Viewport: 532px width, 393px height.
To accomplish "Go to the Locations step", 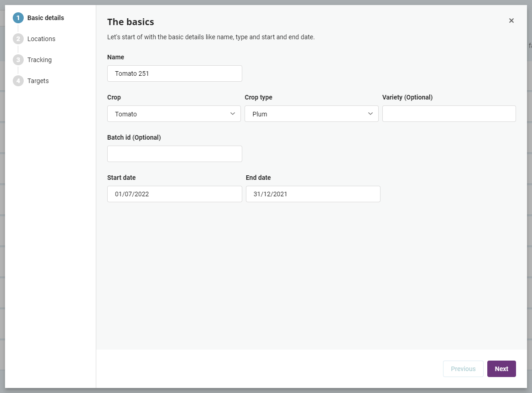I will coord(42,39).
